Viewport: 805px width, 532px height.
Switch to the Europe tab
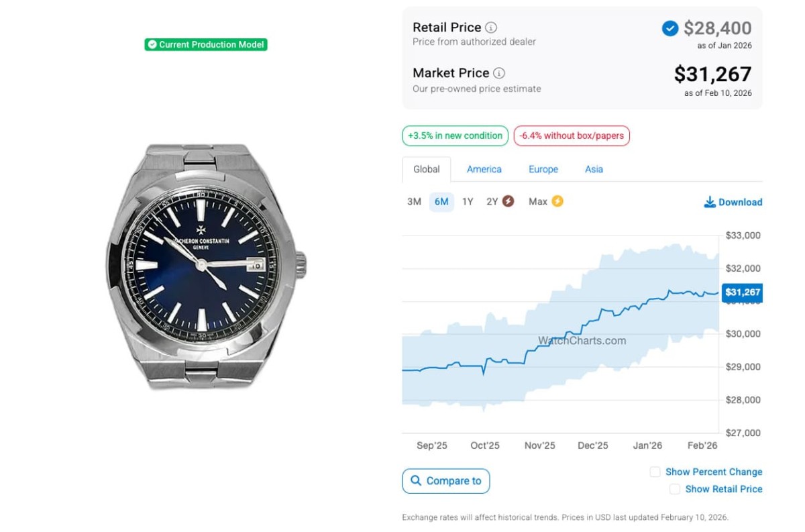click(543, 170)
